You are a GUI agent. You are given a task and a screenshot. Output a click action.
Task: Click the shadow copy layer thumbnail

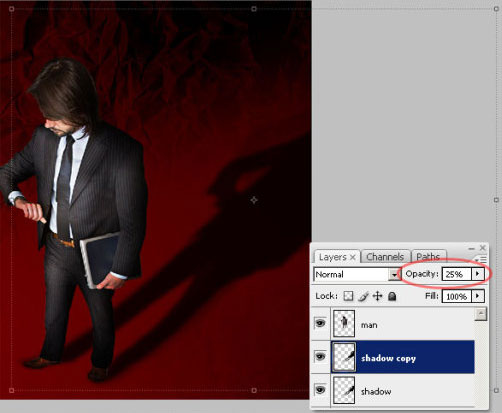344,357
